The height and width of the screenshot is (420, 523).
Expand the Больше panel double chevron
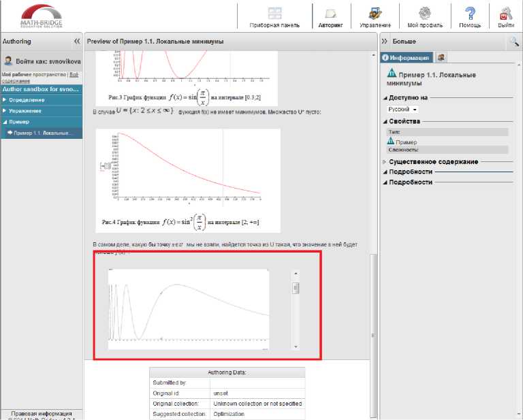click(x=385, y=42)
